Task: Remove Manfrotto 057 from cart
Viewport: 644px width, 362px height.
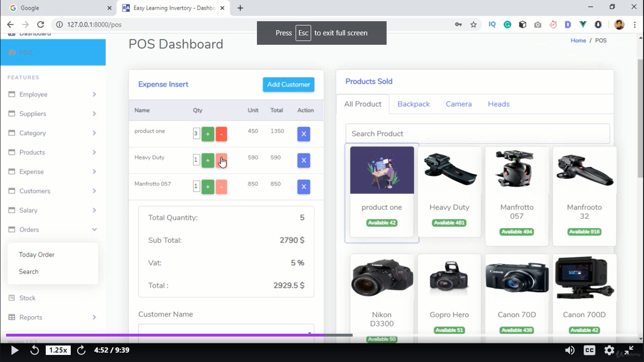Action: (x=304, y=187)
